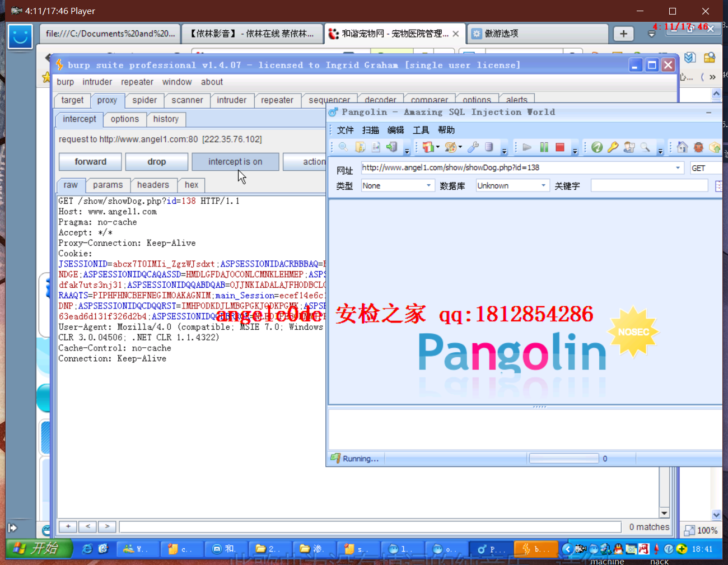
Task: Click the 'drop' button in Burp proxy
Action: coord(157,162)
